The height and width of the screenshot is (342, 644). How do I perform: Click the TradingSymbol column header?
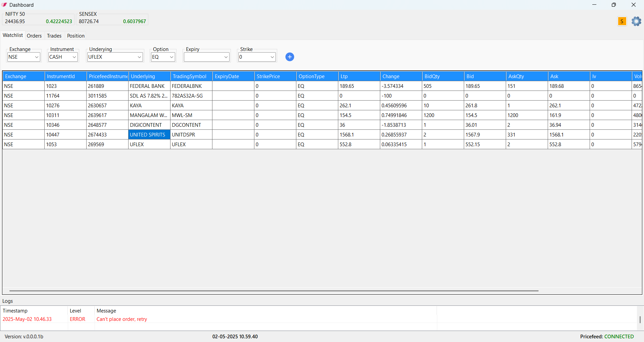coord(191,76)
